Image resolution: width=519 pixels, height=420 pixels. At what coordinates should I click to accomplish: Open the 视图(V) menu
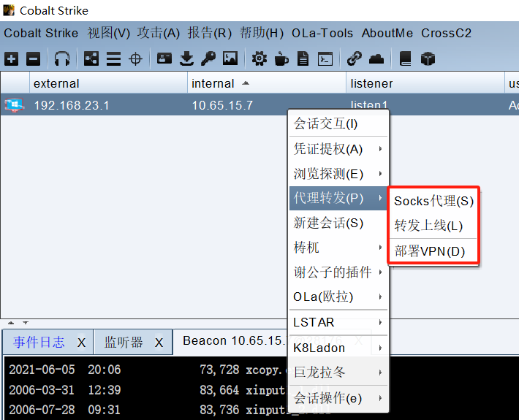pyautogui.click(x=109, y=33)
